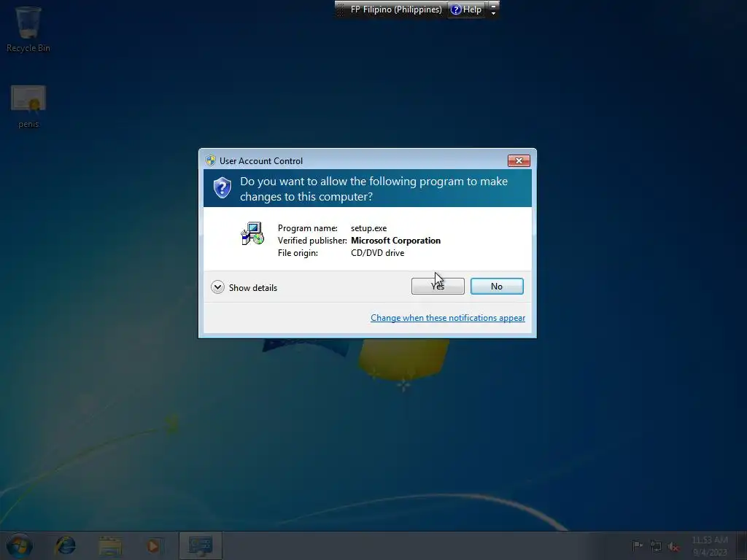This screenshot has height=560, width=747.
Task: Click the Action Center flag tray icon
Action: pyautogui.click(x=637, y=545)
